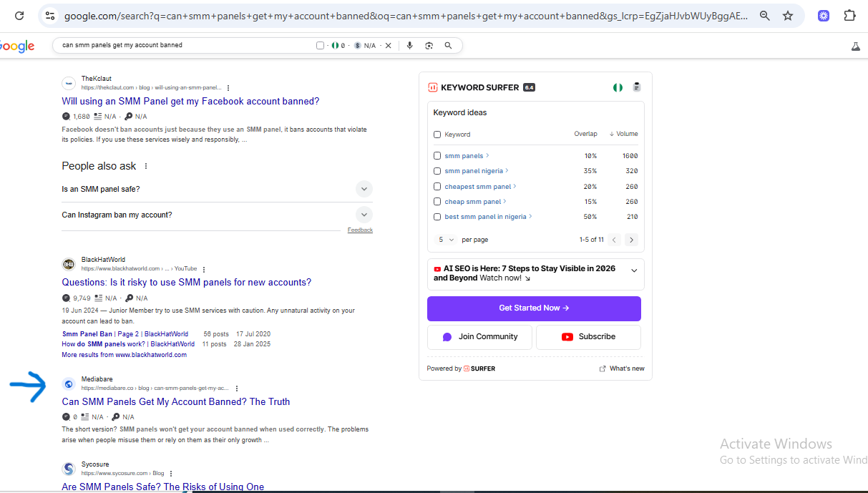This screenshot has height=493, width=868.
Task: Expand 'Is an SMM panel safe?' question
Action: (364, 190)
